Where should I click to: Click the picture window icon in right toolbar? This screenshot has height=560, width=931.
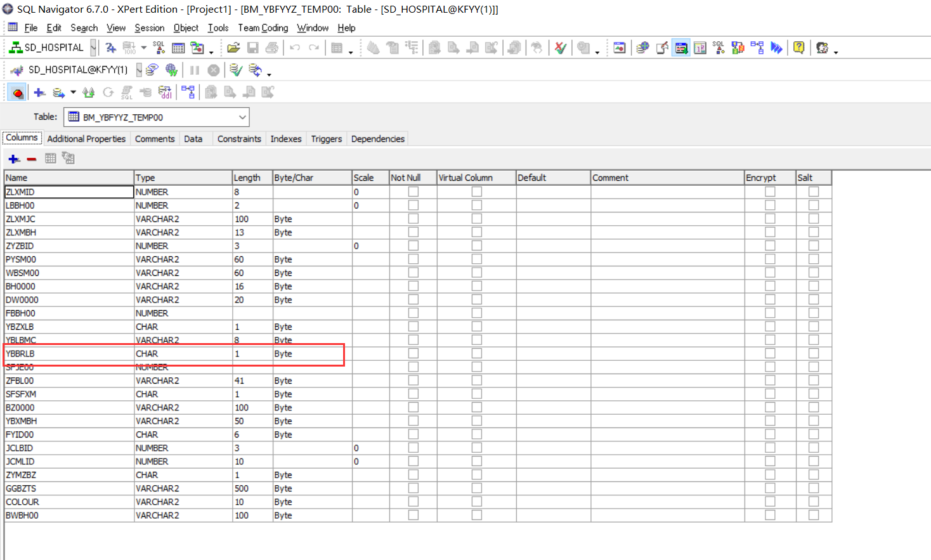coord(620,48)
